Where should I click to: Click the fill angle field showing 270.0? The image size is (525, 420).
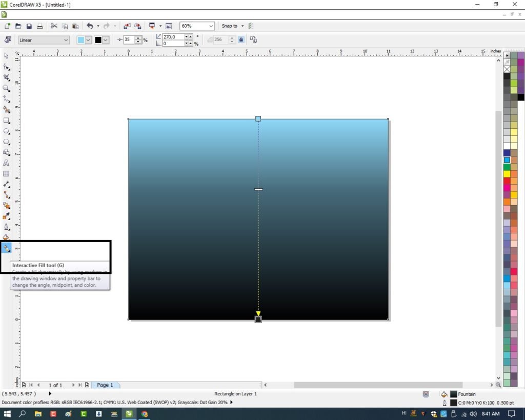pos(173,36)
